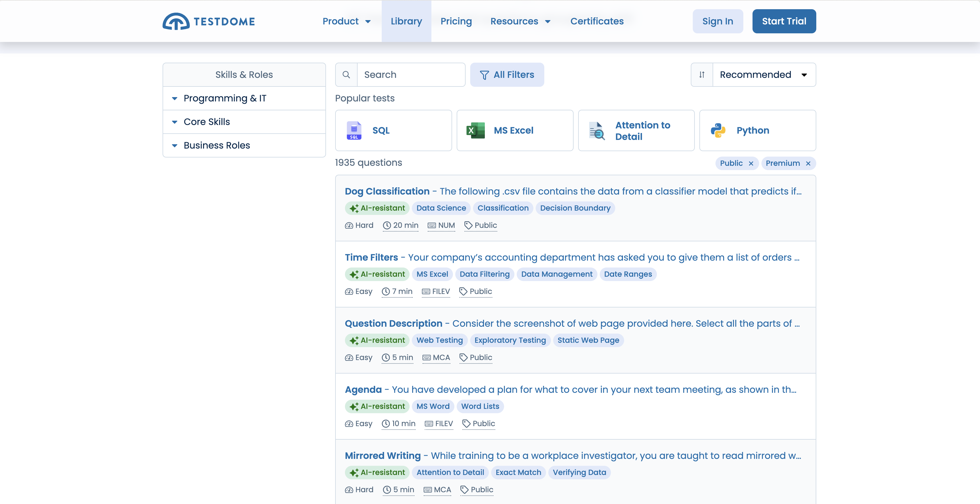980x504 pixels.
Task: Select the MS Excel tag on Time Filters
Action: tap(432, 274)
